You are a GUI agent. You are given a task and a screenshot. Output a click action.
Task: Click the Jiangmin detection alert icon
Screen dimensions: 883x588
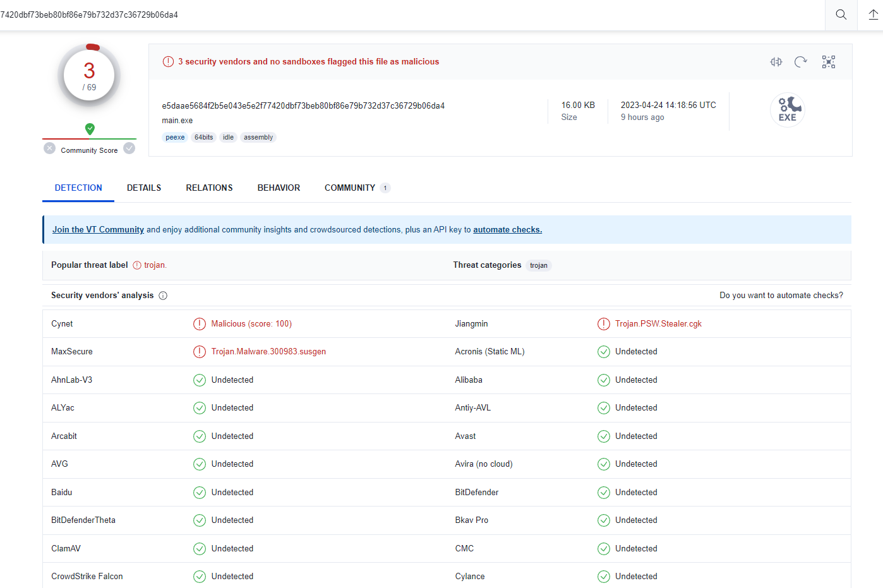click(x=604, y=324)
